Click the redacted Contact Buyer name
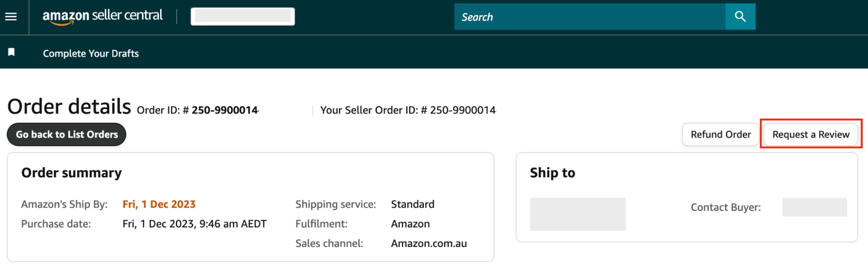Screen dimensions: 868x276 pyautogui.click(x=814, y=207)
